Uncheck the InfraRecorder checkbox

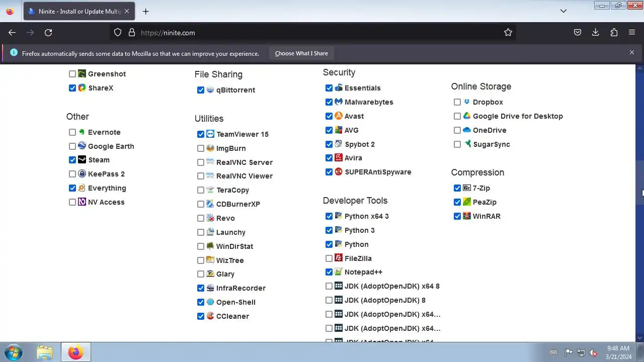tap(201, 288)
